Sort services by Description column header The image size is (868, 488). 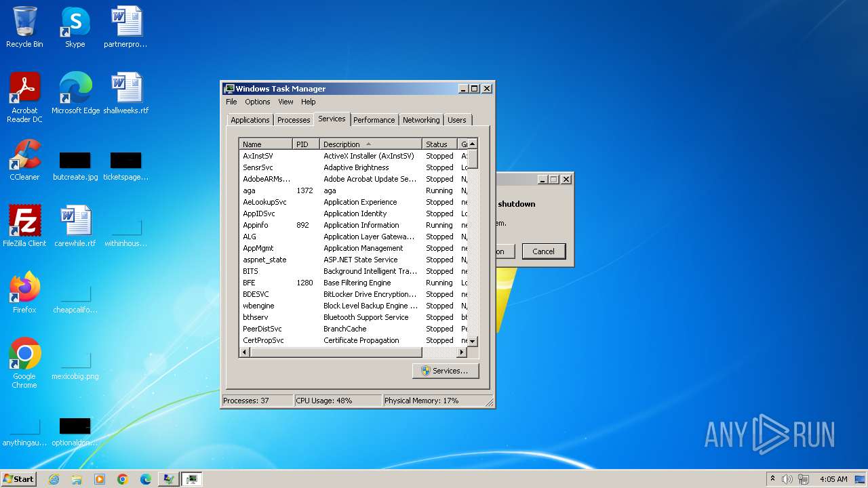(371, 144)
